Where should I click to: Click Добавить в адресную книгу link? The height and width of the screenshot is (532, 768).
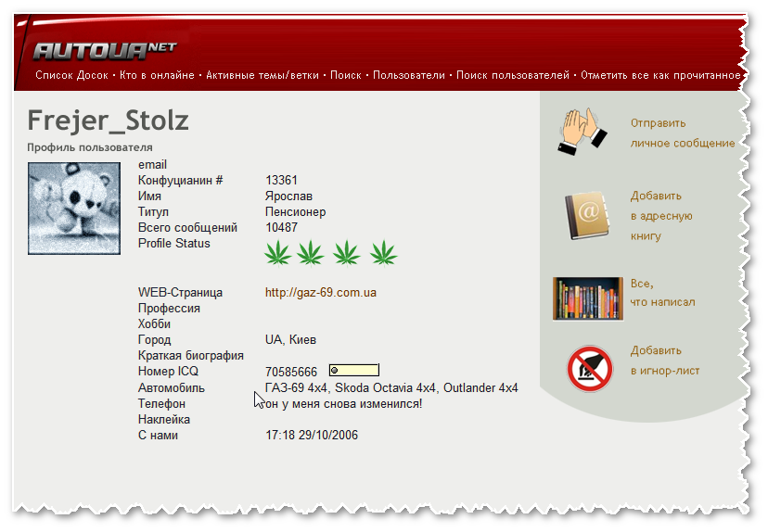pyautogui.click(x=661, y=216)
